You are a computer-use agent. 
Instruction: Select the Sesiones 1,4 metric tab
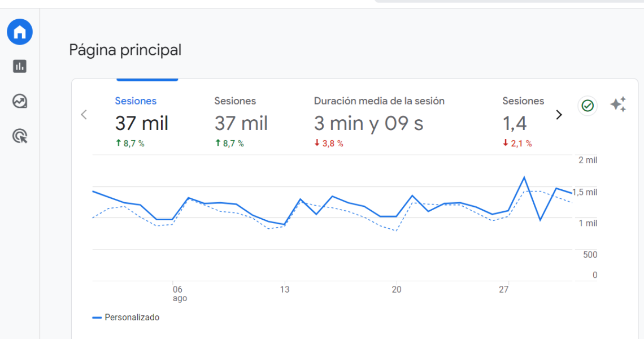tap(523, 121)
